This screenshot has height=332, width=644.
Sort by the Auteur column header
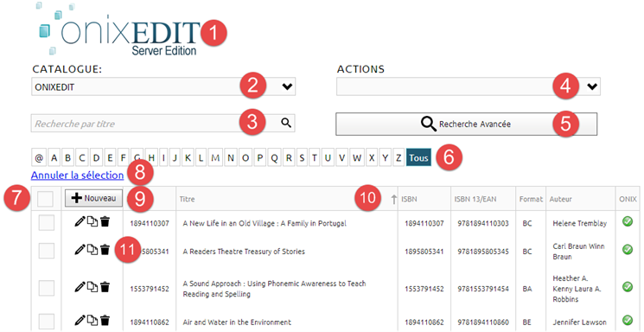561,199
